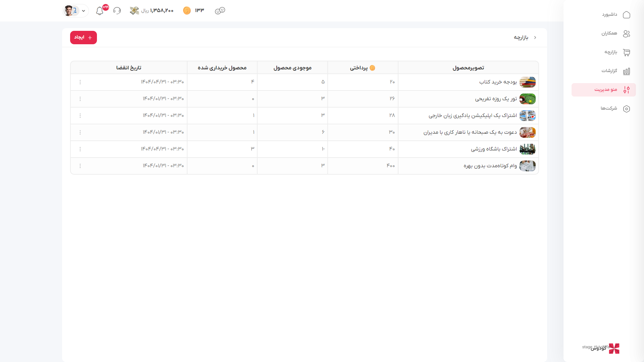Click price ۲۸ in language app row

[392, 115]
